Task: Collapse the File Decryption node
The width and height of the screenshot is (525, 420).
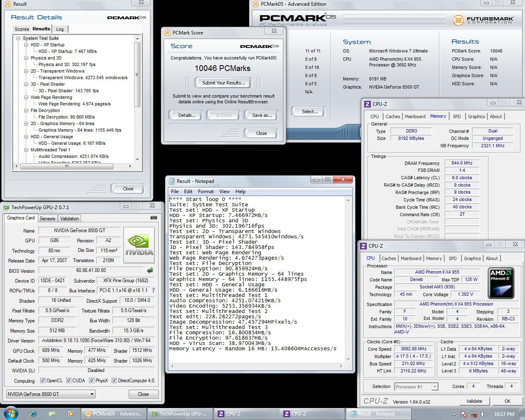Action: pyautogui.click(x=26, y=110)
